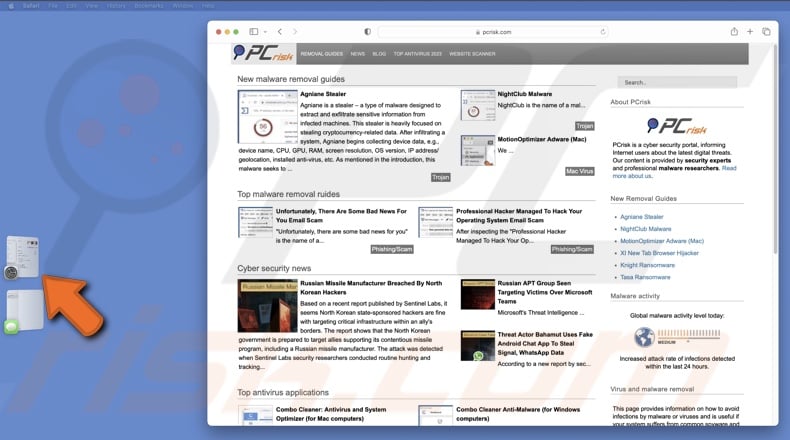The height and width of the screenshot is (440, 790).
Task: Open Combo Cleaner Anti-Malware for Windows article
Action: [518, 414]
